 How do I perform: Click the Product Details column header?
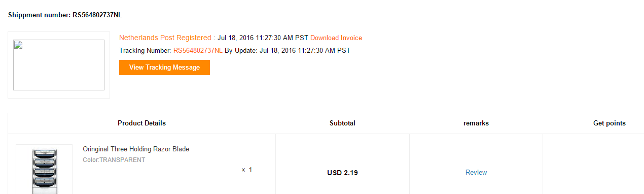click(x=141, y=123)
